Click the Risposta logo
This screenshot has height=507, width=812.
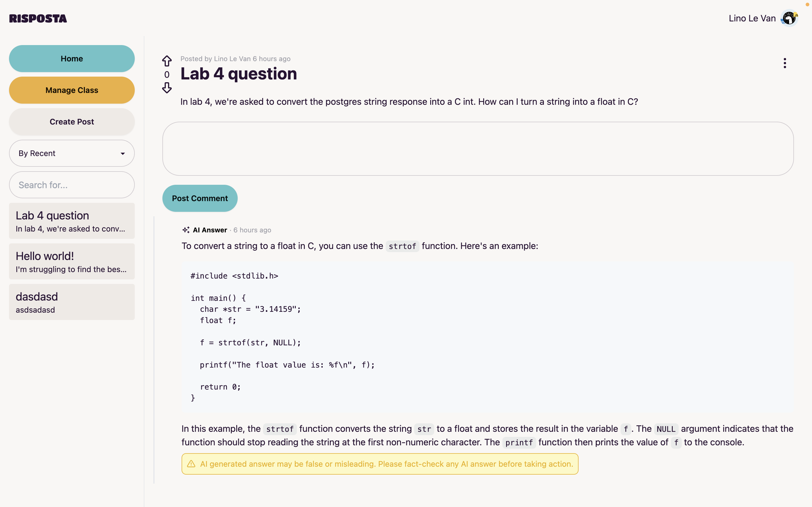tap(38, 18)
